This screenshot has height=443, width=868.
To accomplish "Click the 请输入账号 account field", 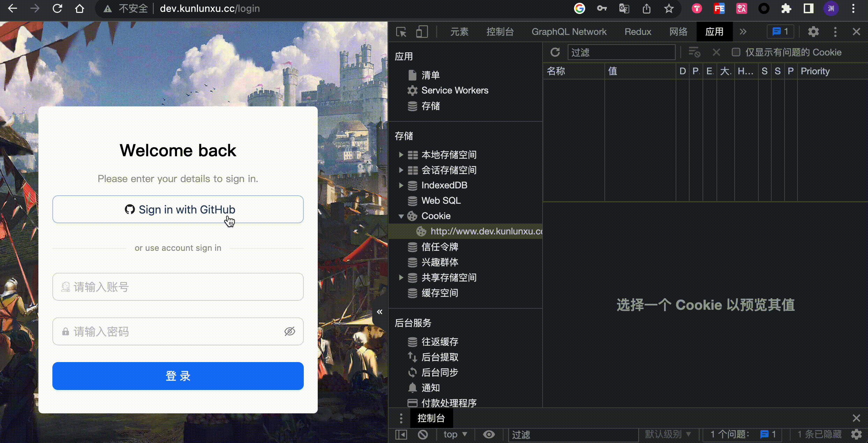I will click(x=178, y=287).
